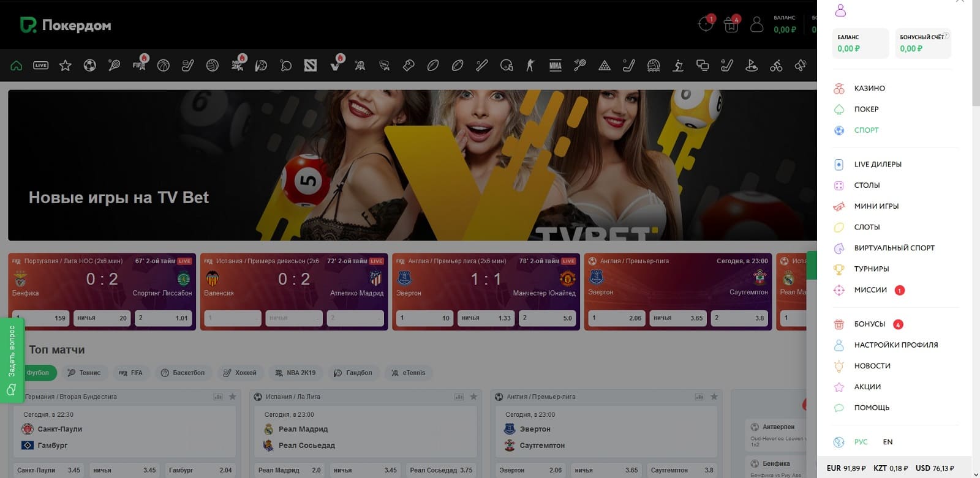Open КАЗИНО in the side menu
The image size is (980, 478).
pos(869,88)
